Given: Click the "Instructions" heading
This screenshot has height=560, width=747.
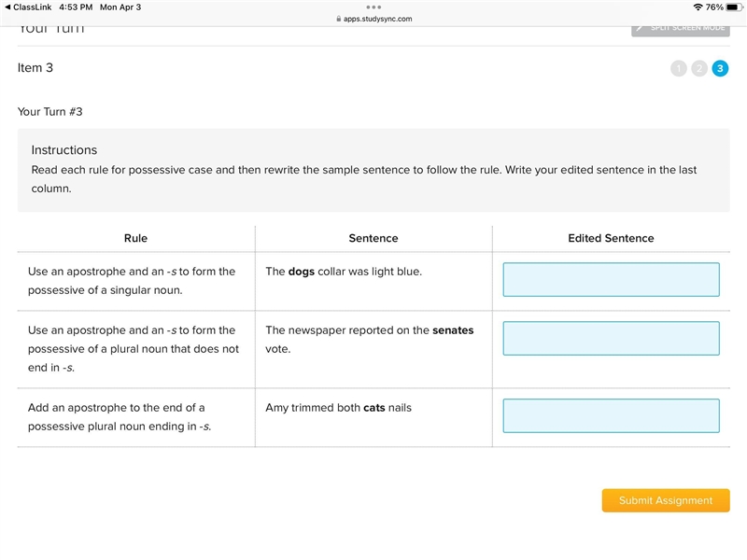Looking at the screenshot, I should (x=64, y=150).
